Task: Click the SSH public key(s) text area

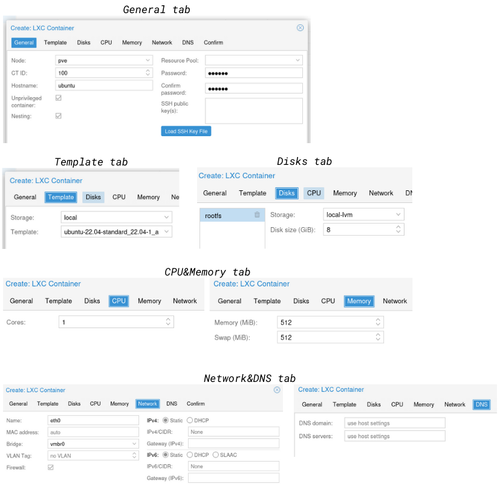Action: (254, 111)
